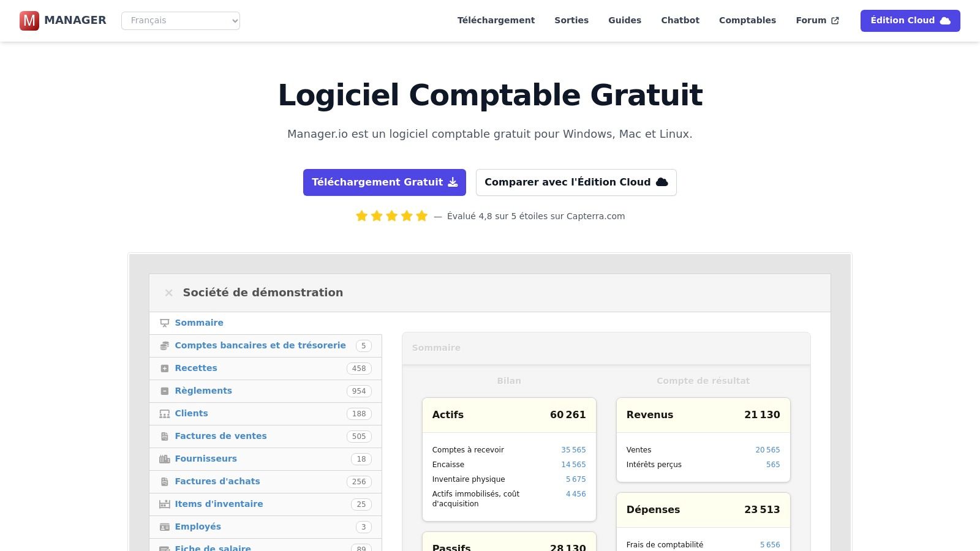Click the Bilan column heading
Image resolution: width=980 pixels, height=551 pixels.
[509, 381]
